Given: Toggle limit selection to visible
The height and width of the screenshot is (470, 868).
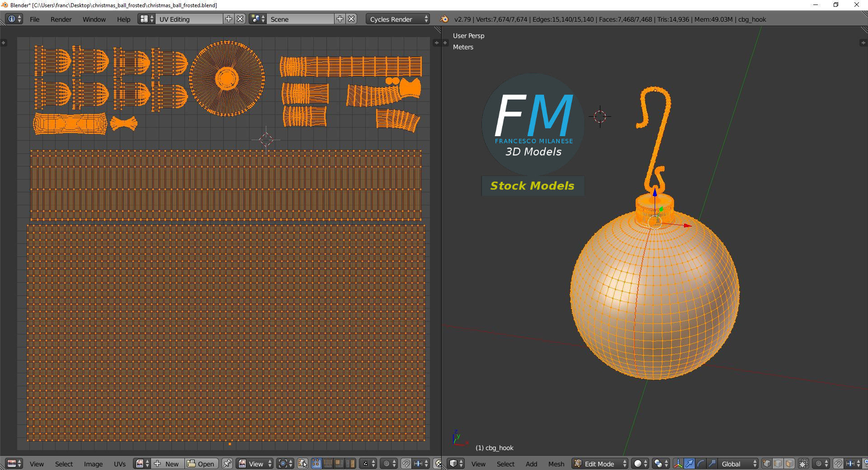Looking at the screenshot, I should [803, 464].
